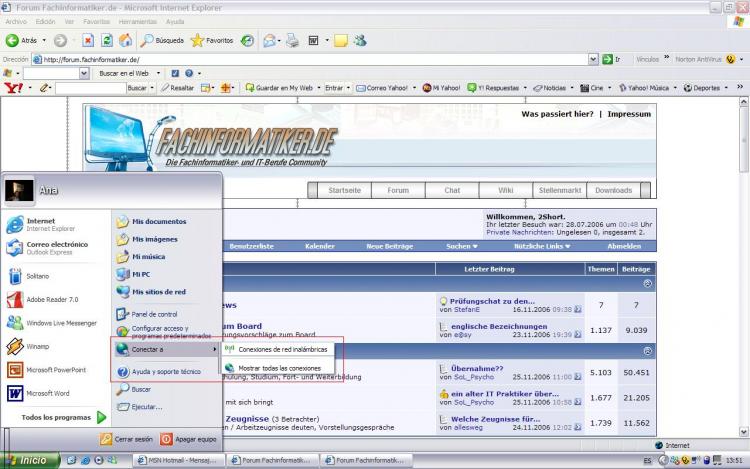Viewport: 750px width, 469px height.
Task: Open Favoritos star button
Action: [x=212, y=41]
